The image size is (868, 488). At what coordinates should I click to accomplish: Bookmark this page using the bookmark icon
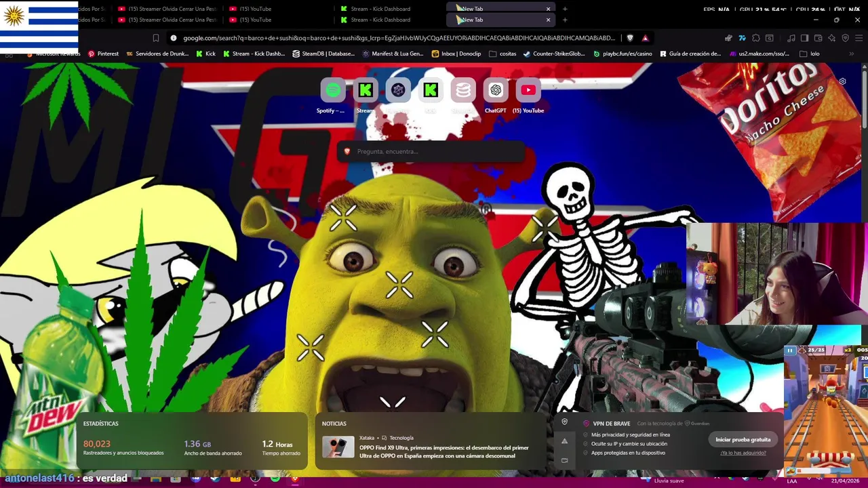point(156,38)
